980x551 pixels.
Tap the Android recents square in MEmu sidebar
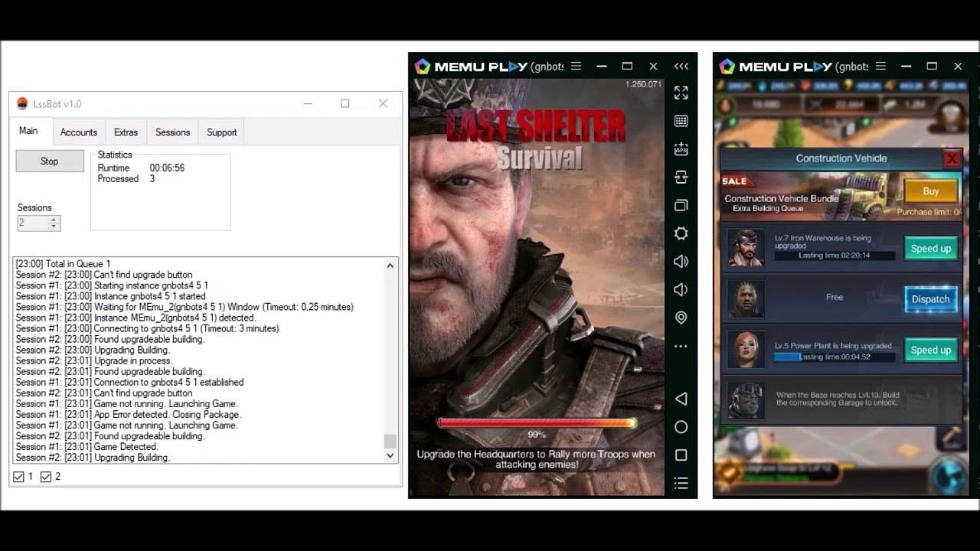coord(681,455)
